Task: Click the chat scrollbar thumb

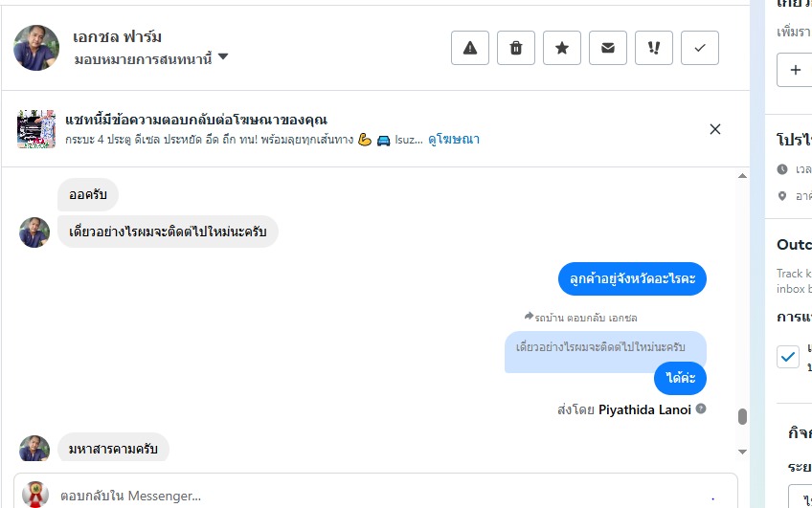Action: 742,416
